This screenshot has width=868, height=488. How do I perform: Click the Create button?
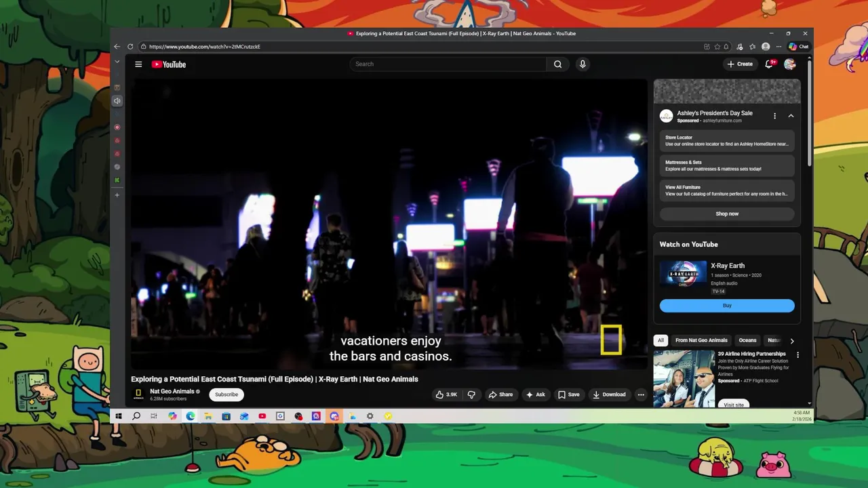point(740,64)
